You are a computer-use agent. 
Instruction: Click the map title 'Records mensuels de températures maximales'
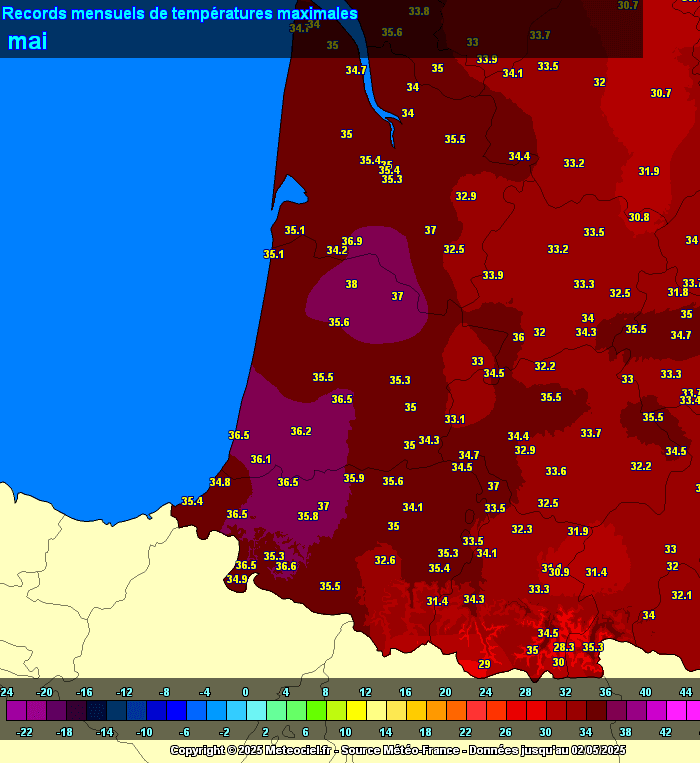[x=179, y=14]
